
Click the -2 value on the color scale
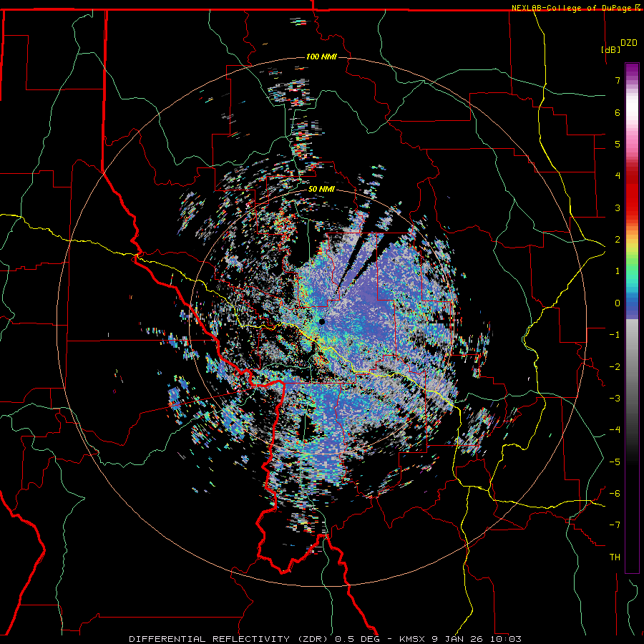(615, 367)
